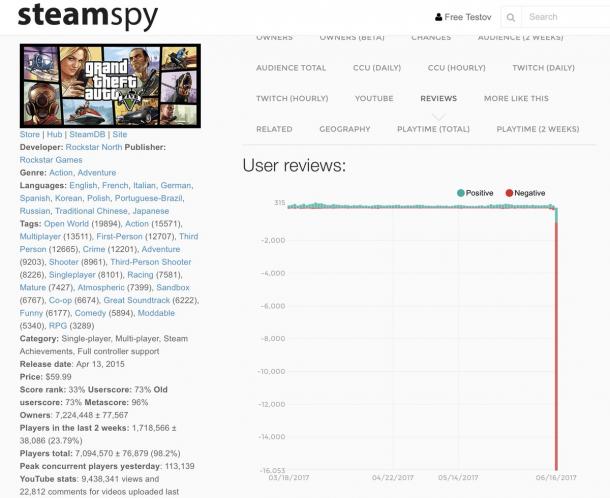This screenshot has width=610, height=498.
Task: Open the Atmospheric tag
Action: (101, 288)
